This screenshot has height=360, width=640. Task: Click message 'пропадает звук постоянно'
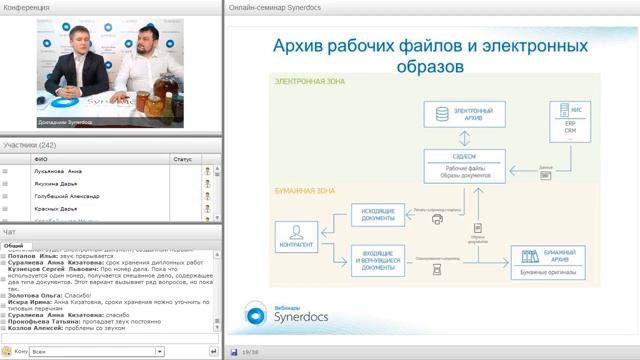pos(84,322)
